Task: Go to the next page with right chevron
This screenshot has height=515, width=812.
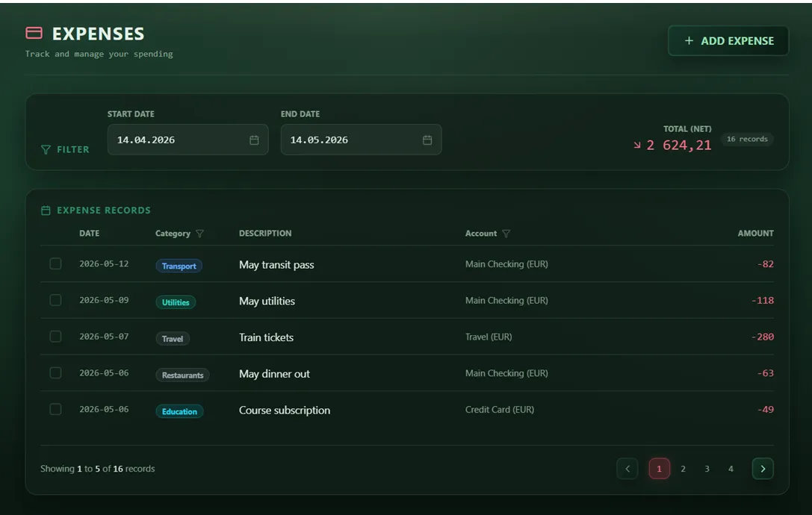Action: point(762,469)
